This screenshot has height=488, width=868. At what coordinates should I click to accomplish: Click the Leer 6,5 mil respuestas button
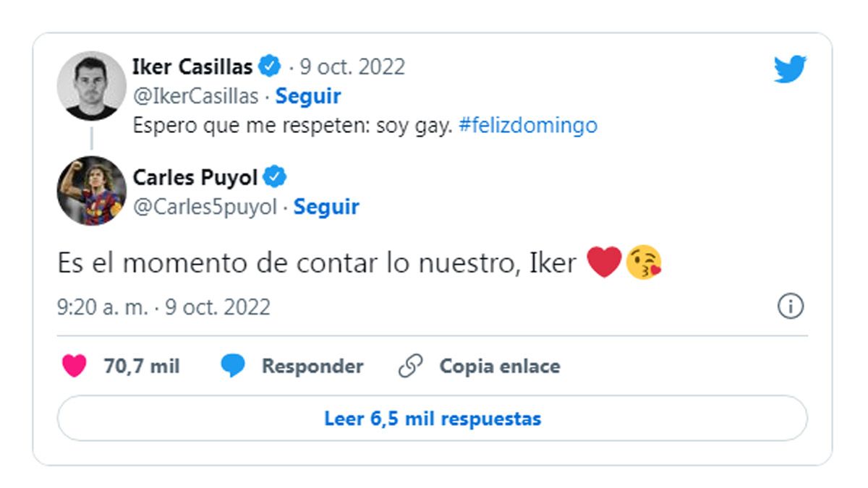pos(432,419)
